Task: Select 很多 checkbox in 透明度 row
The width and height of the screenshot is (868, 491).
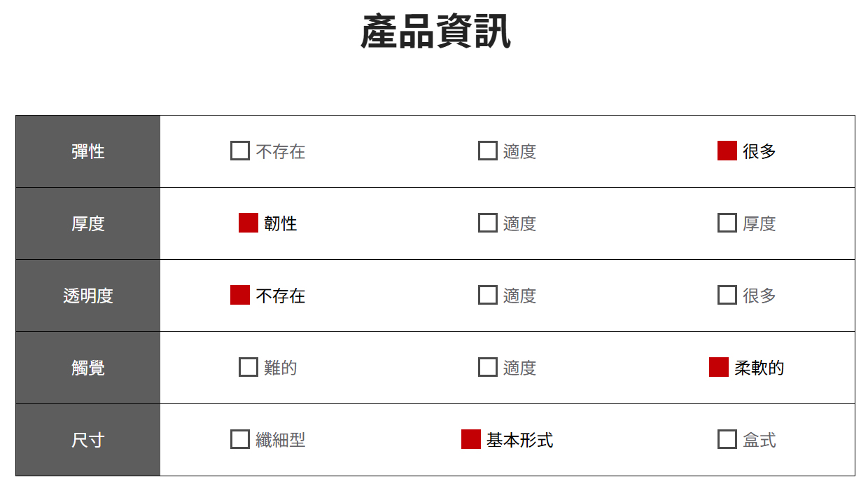Action: coord(727,295)
